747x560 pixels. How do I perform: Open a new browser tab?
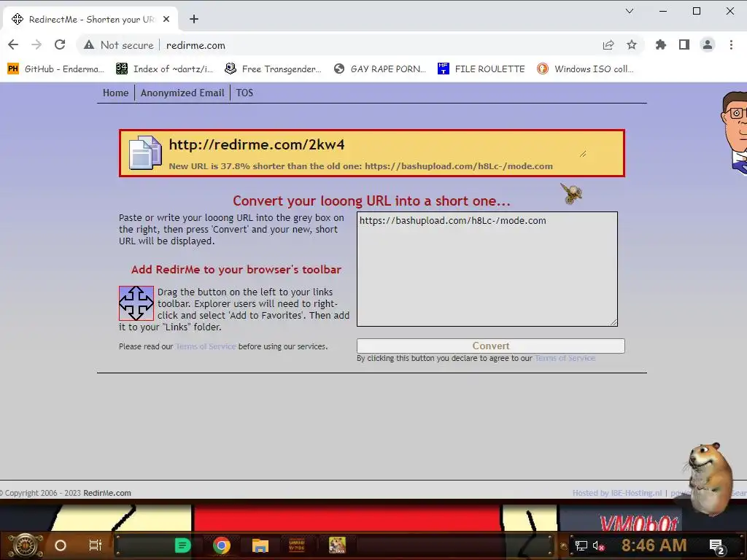(194, 19)
